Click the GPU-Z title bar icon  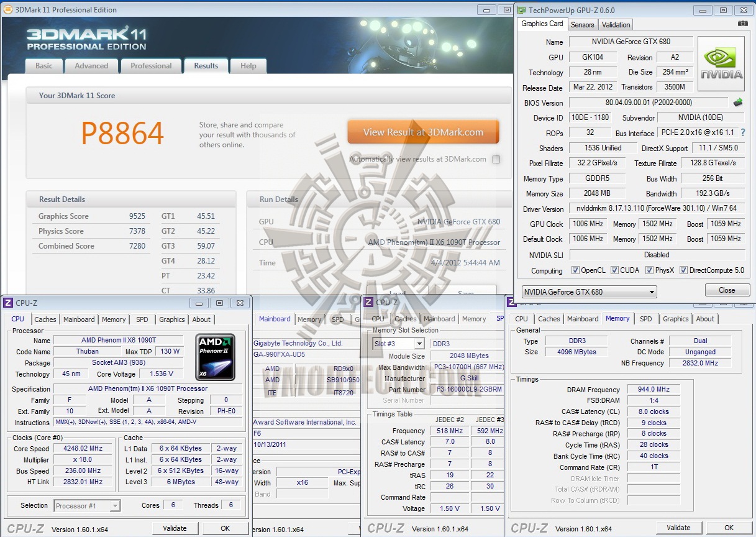[520, 10]
